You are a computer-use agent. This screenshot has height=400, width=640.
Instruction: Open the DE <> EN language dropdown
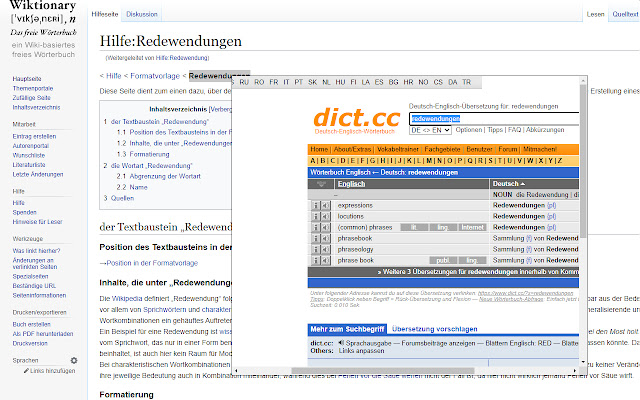(430, 130)
